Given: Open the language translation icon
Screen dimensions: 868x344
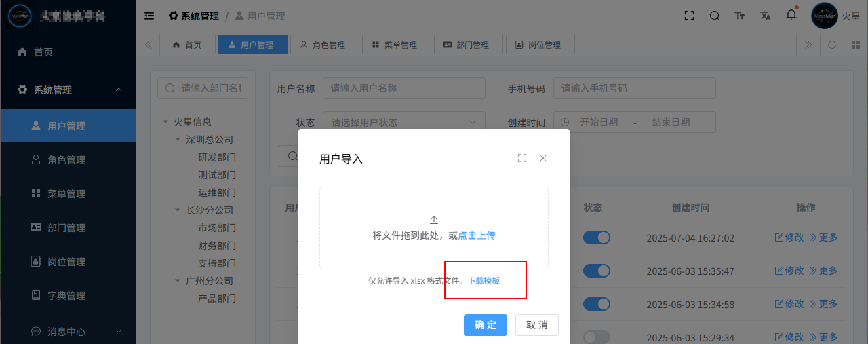Looking at the screenshot, I should (766, 16).
